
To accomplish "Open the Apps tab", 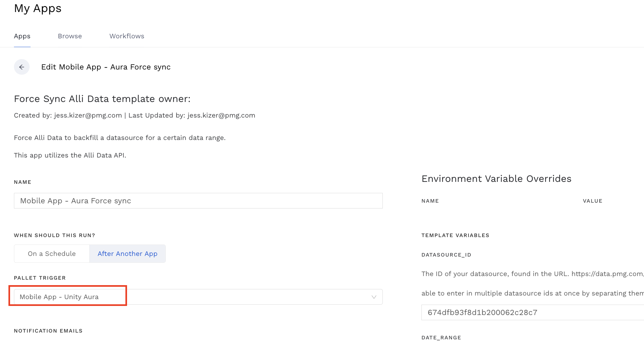I will 22,36.
